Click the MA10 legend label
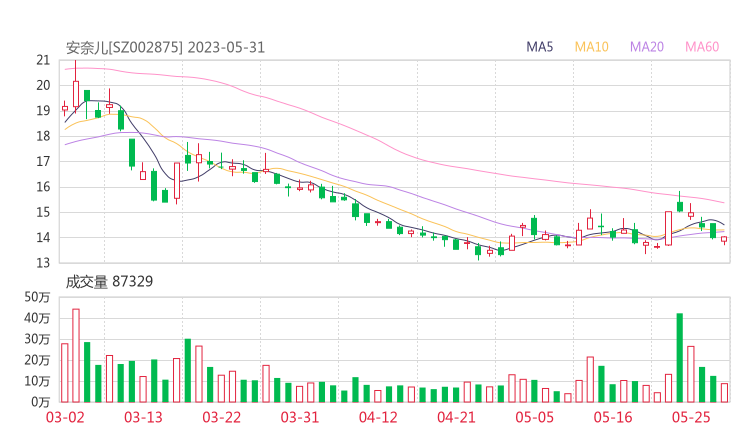This screenshot has width=740, height=440. click(591, 47)
